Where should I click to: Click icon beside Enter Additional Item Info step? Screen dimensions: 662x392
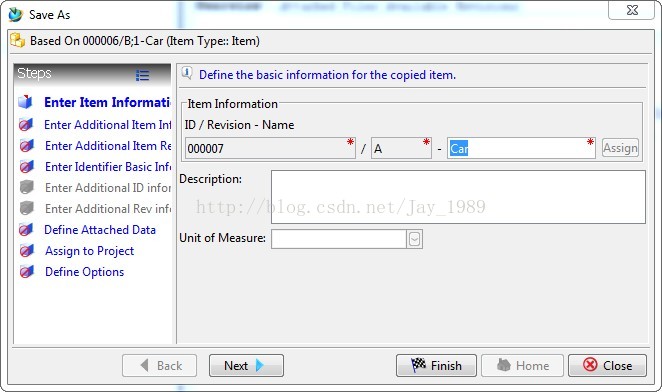pos(26,125)
